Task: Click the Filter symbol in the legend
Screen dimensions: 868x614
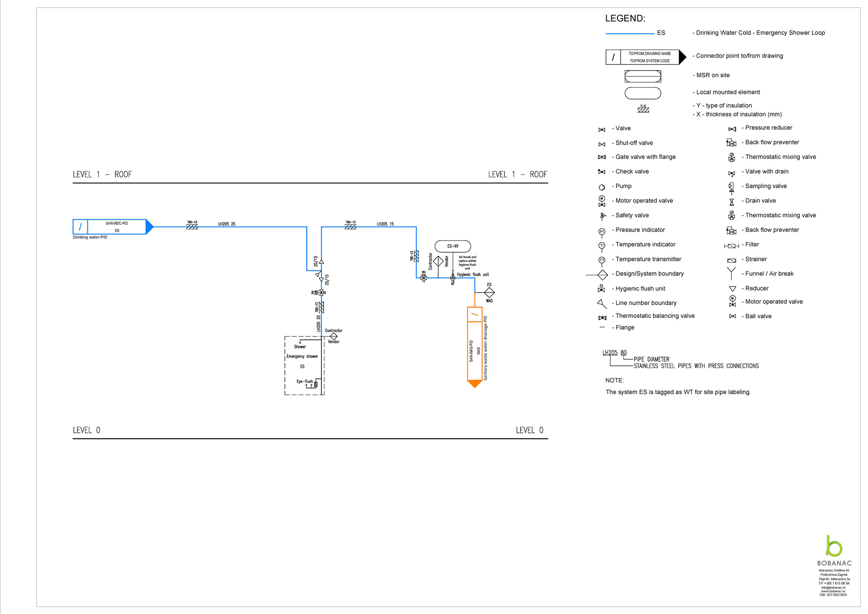Action: [x=731, y=246]
